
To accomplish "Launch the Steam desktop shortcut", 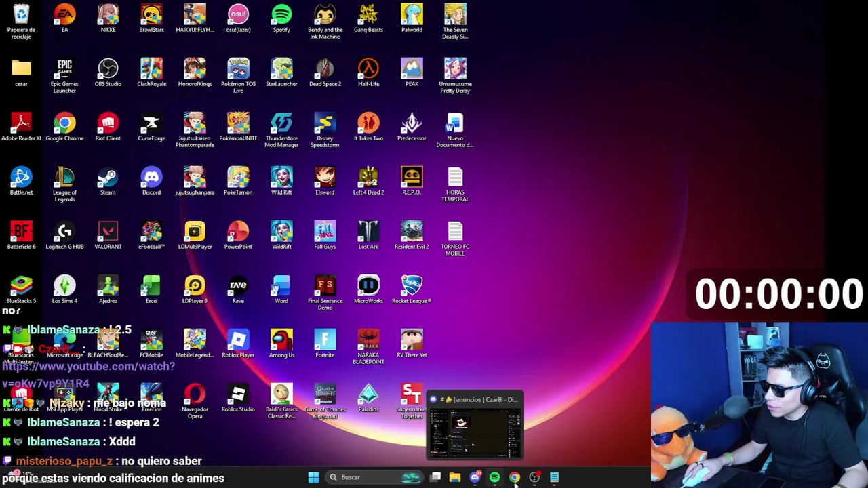I will (108, 181).
